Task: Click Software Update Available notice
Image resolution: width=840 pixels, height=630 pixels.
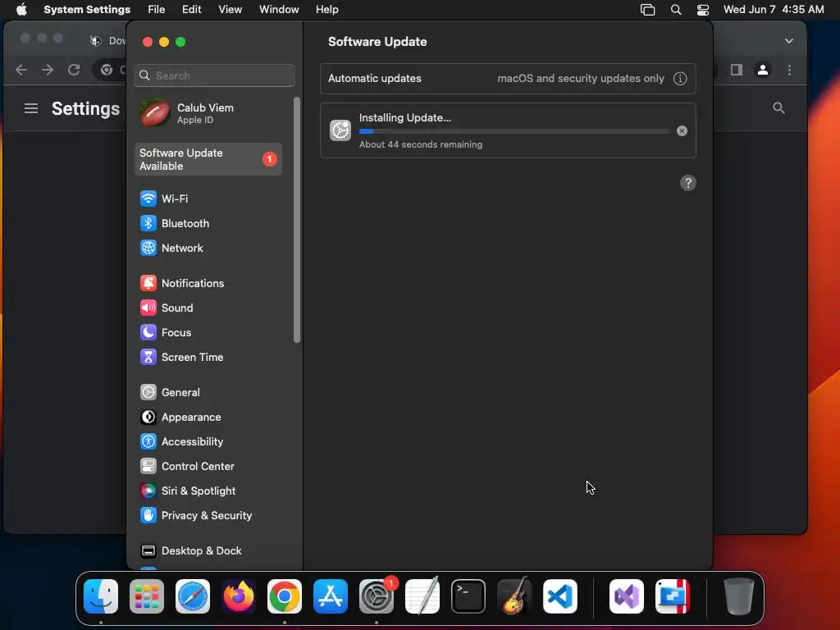Action: tap(208, 159)
